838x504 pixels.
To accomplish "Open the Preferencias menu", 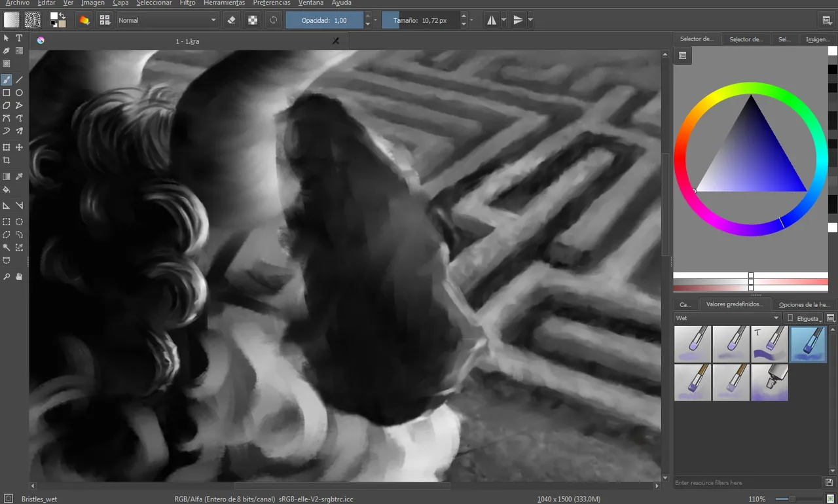I will (x=272, y=3).
